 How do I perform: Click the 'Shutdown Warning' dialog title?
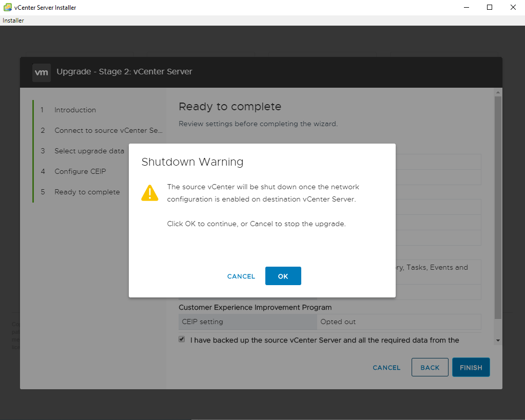tap(192, 162)
